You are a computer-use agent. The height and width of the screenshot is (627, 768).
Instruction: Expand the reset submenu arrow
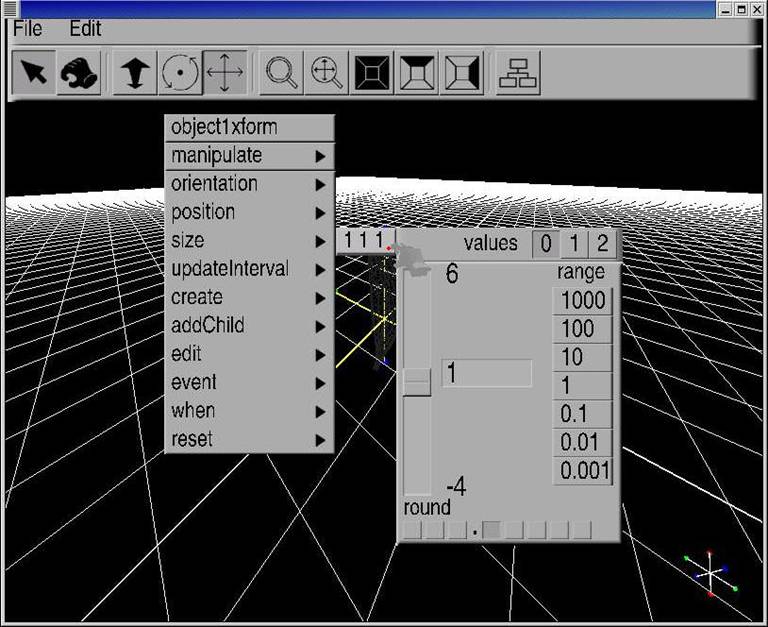[x=320, y=440]
